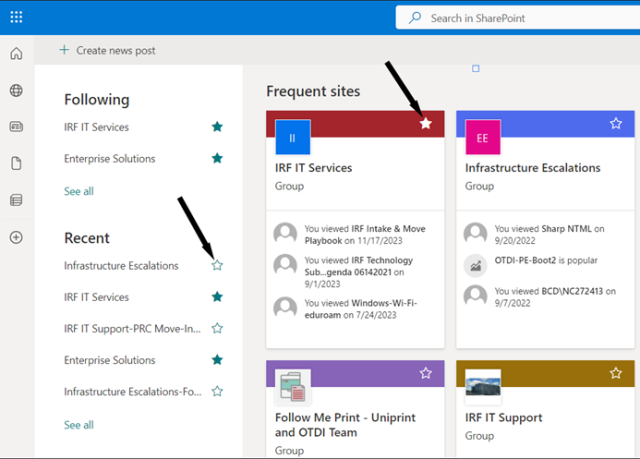The height and width of the screenshot is (459, 640).
Task: Open My files document icon
Action: [16, 163]
